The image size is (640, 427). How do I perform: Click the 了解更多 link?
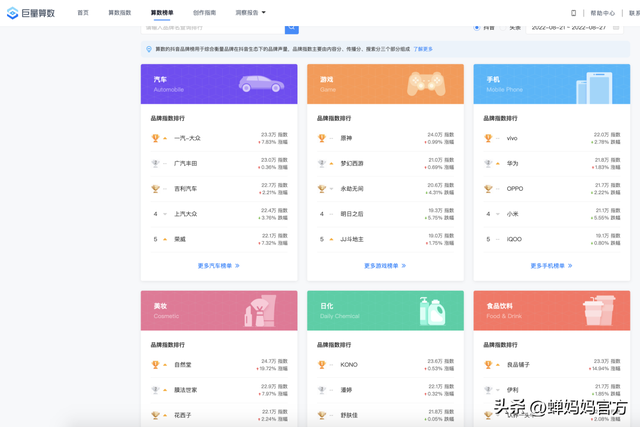[423, 49]
